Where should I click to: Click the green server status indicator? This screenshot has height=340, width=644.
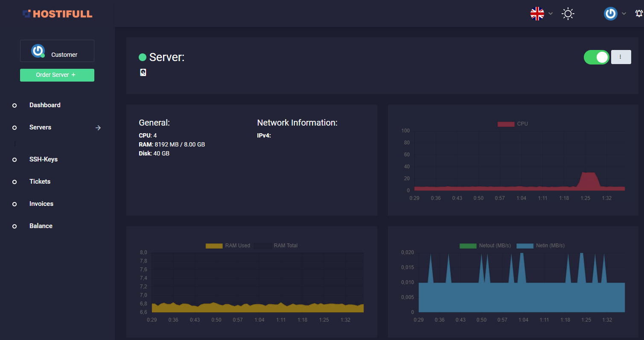pyautogui.click(x=143, y=57)
